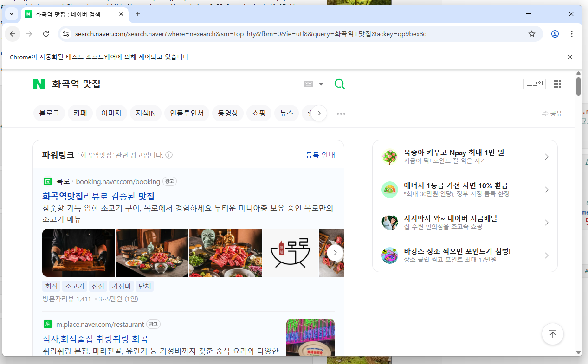Open the Naver apps grid icon
This screenshot has height=364, width=588.
click(557, 84)
